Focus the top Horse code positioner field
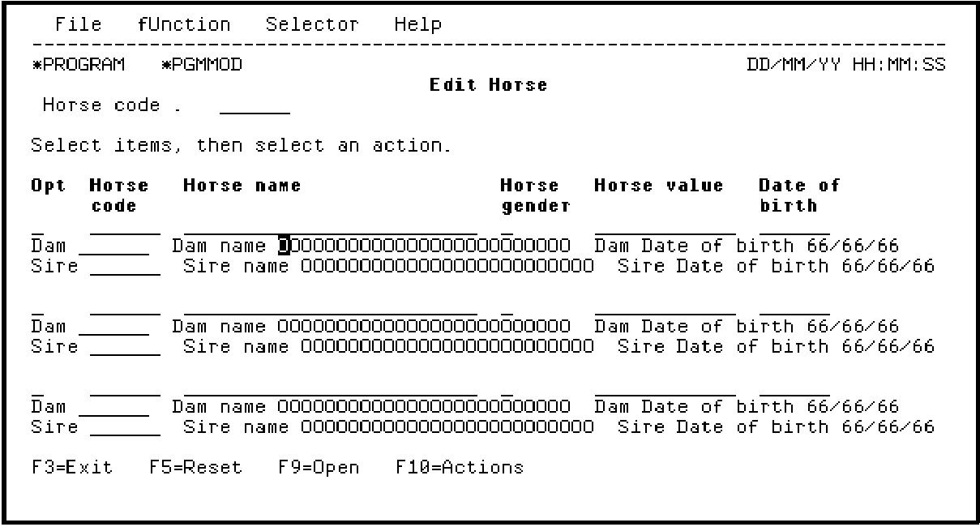 [255, 106]
